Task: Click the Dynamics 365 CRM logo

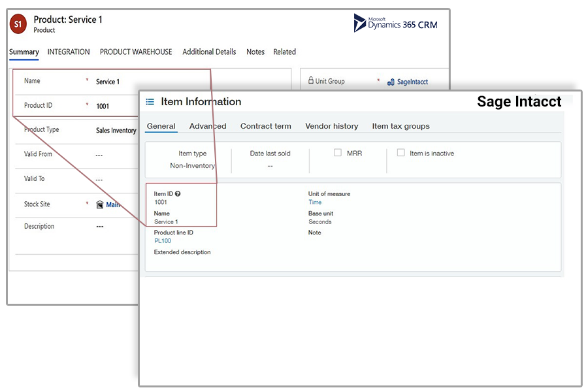Action: (396, 23)
